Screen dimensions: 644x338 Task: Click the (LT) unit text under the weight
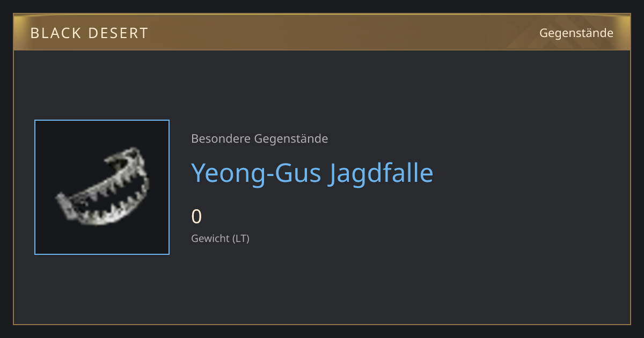241,238
